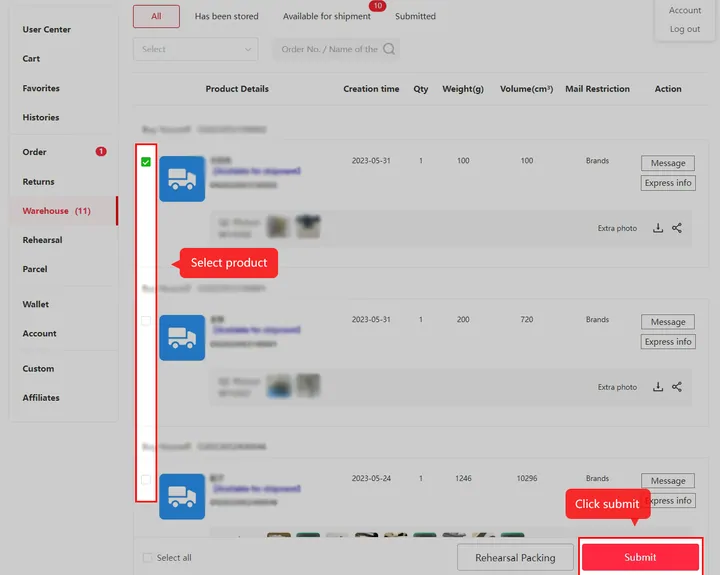Click truck icon of 2023-05-31 100g item
Screen dimensions: 720x575
click(182, 179)
